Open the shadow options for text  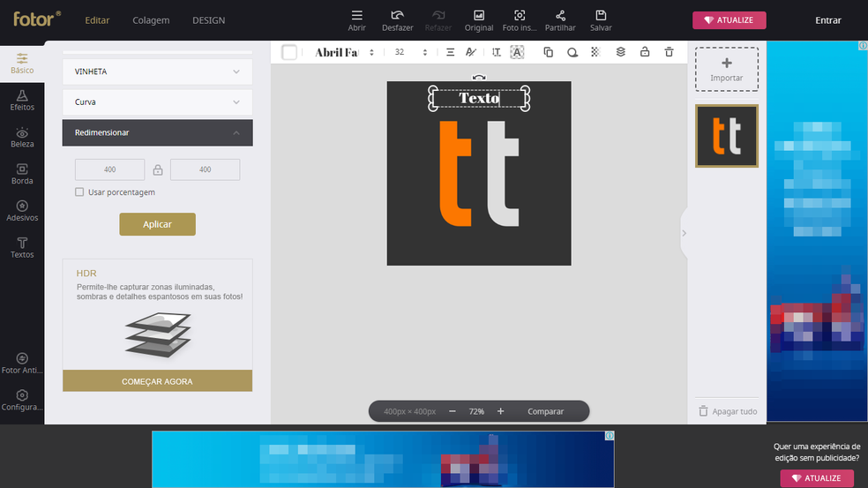[572, 52]
